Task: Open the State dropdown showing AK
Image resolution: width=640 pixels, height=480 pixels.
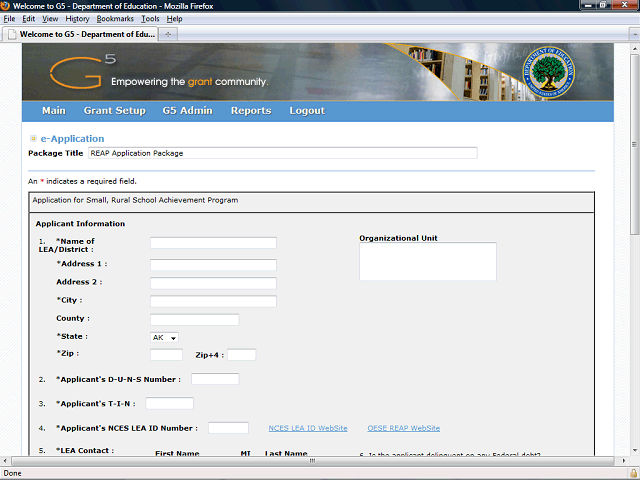Action: pyautogui.click(x=164, y=338)
